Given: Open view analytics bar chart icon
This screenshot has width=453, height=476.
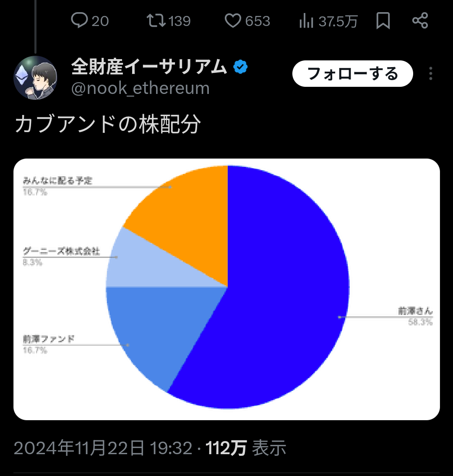Looking at the screenshot, I should pyautogui.click(x=307, y=21).
